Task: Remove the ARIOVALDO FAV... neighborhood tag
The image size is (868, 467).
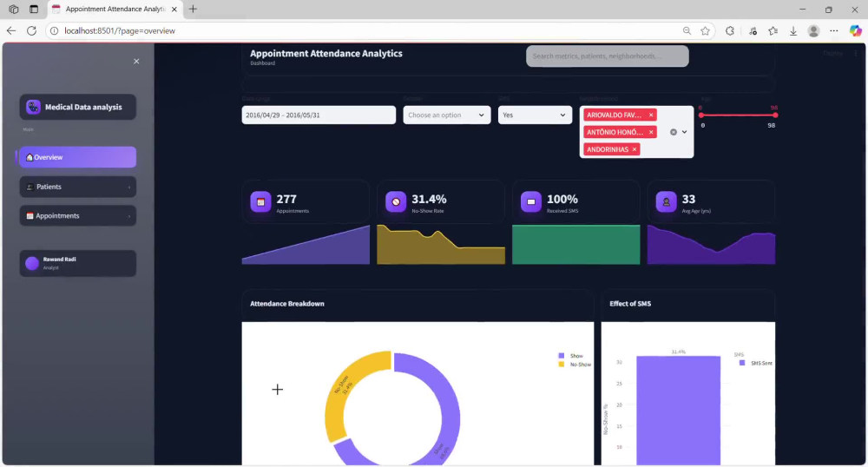Action: click(651, 115)
